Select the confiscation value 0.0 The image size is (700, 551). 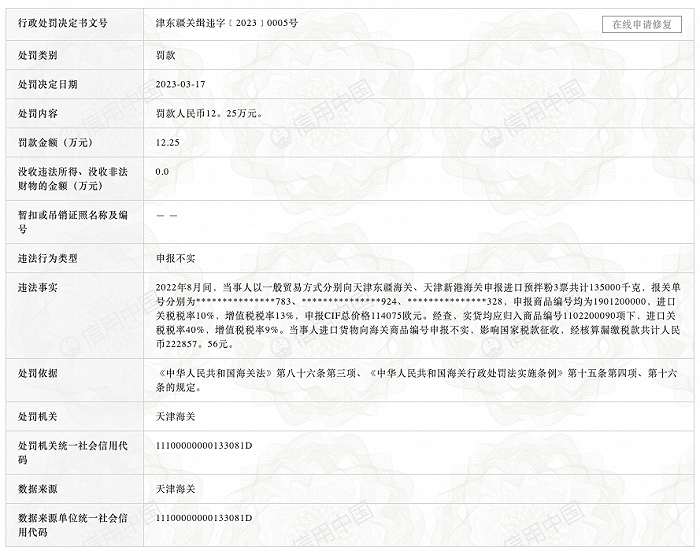pyautogui.click(x=162, y=171)
